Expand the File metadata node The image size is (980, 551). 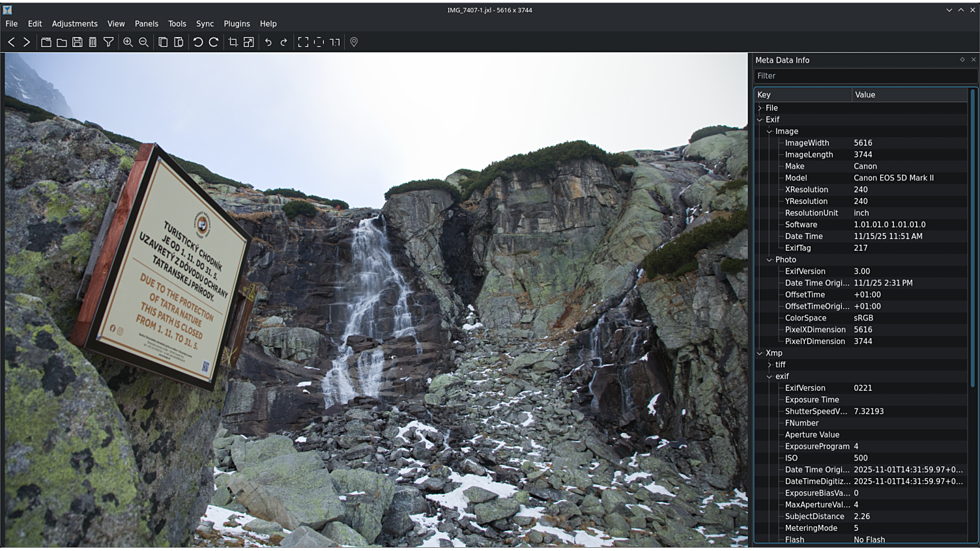(760, 108)
